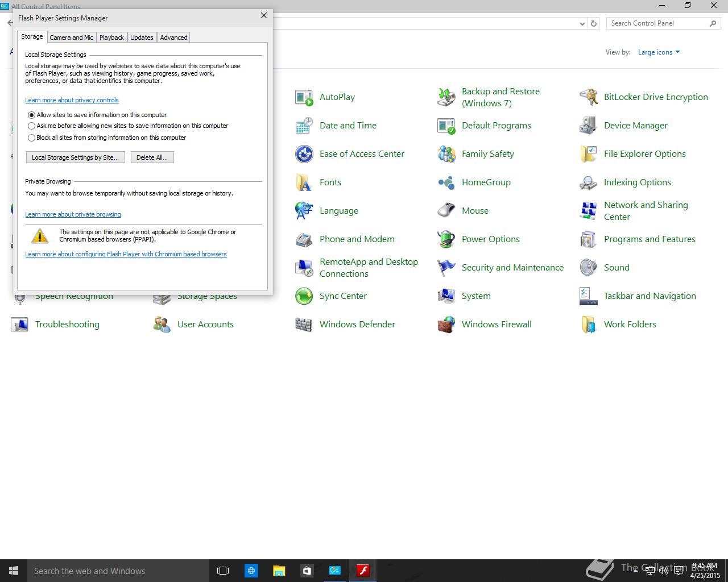Click the System icon
Screen dimensions: 728x582
(x=446, y=296)
